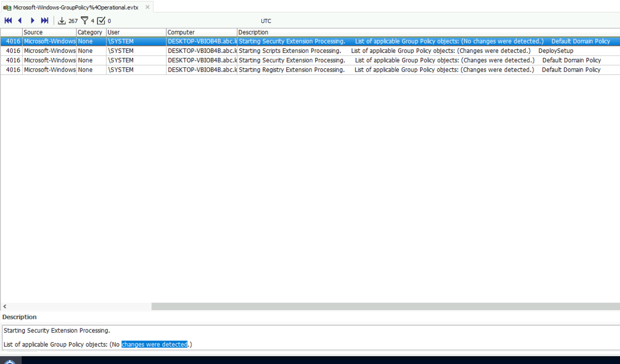Click the highlighted 'changes were detected' text in Description pane
This screenshot has width=620, height=364.
click(154, 344)
